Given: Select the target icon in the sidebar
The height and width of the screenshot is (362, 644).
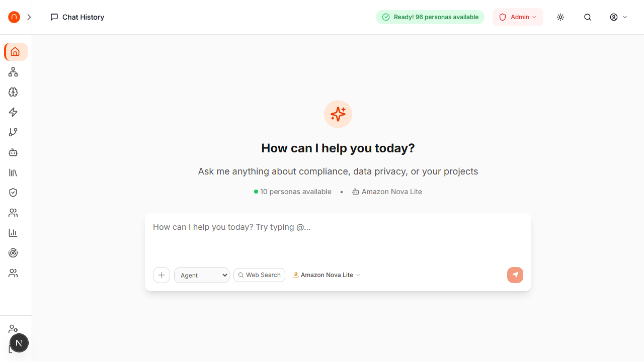Looking at the screenshot, I should tap(13, 253).
